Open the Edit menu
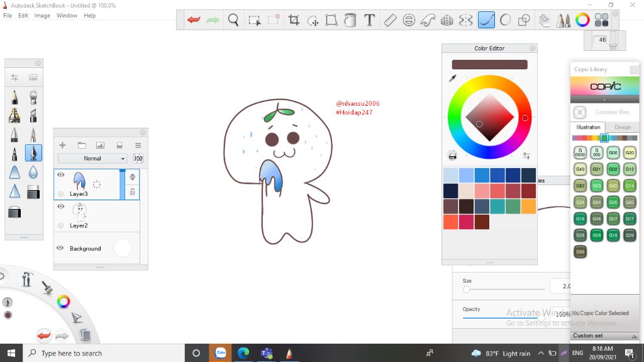This screenshot has height=362, width=644. tap(23, 15)
